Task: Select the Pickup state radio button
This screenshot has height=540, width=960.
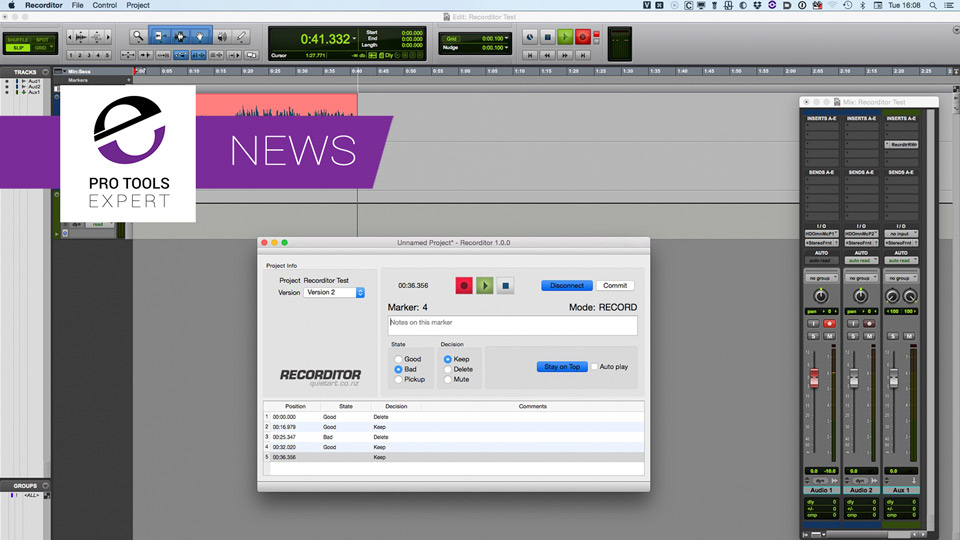Action: point(399,380)
